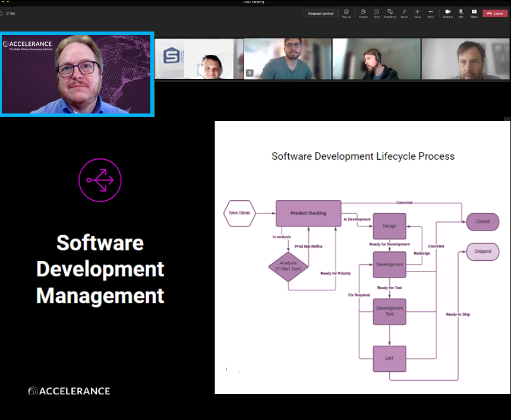Unmute the Mic
Screen dimensions: 511x420
tap(460, 13)
